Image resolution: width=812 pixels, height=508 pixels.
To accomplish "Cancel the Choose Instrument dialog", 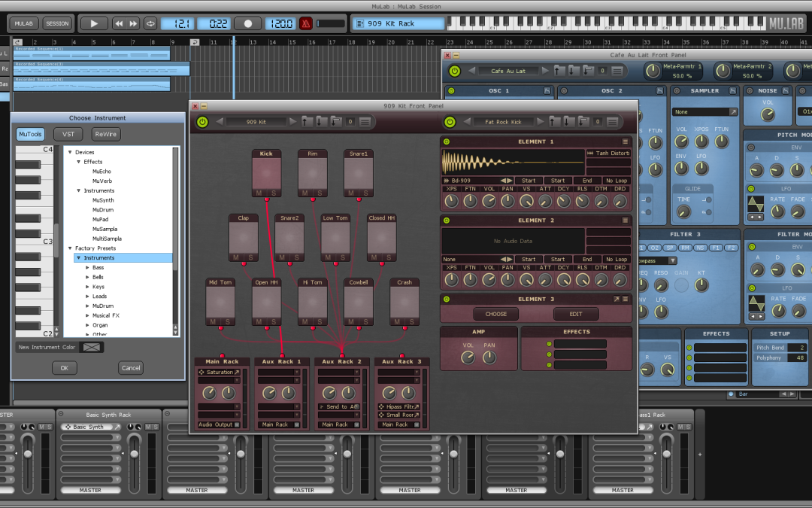I will (x=131, y=368).
